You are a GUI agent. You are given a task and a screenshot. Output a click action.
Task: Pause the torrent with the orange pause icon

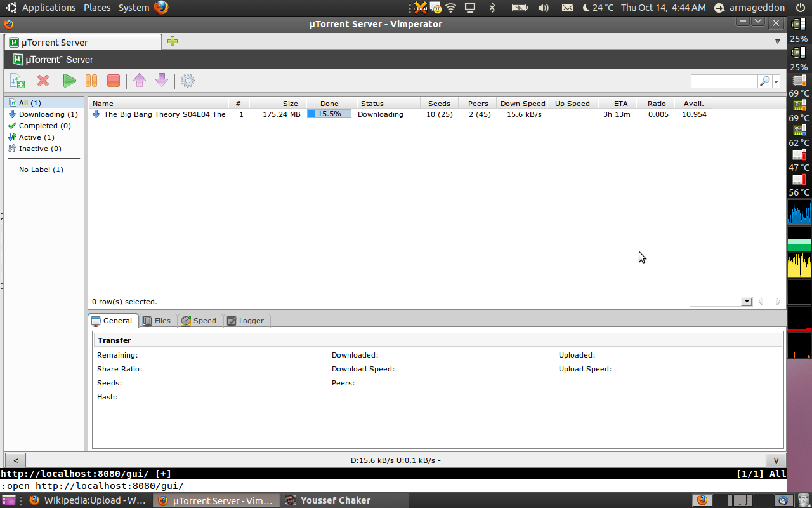tap(91, 81)
